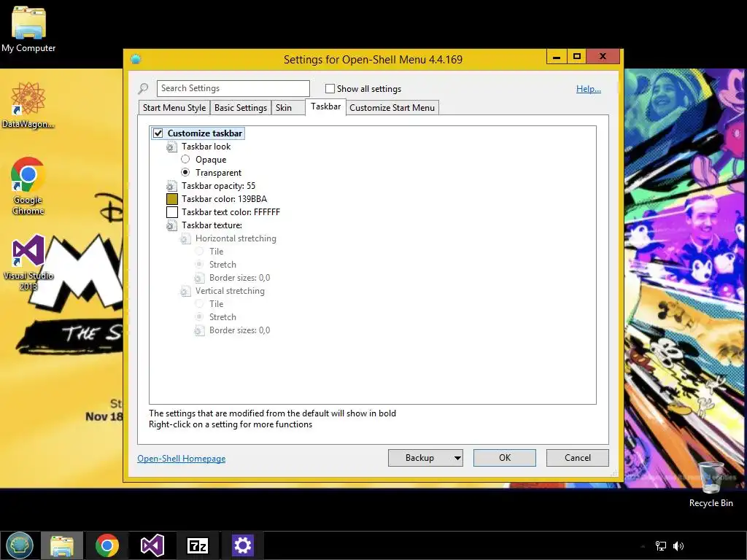Launch Google Chrome from the taskbar
The height and width of the screenshot is (560, 747).
107,545
